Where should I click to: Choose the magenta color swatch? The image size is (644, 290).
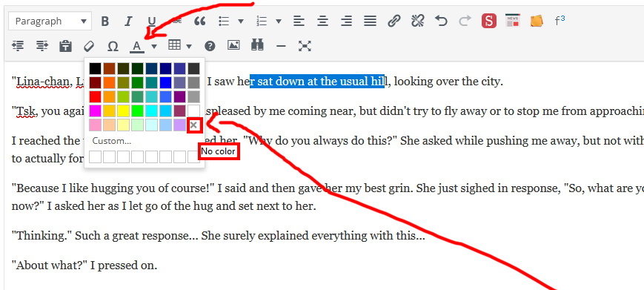click(96, 111)
